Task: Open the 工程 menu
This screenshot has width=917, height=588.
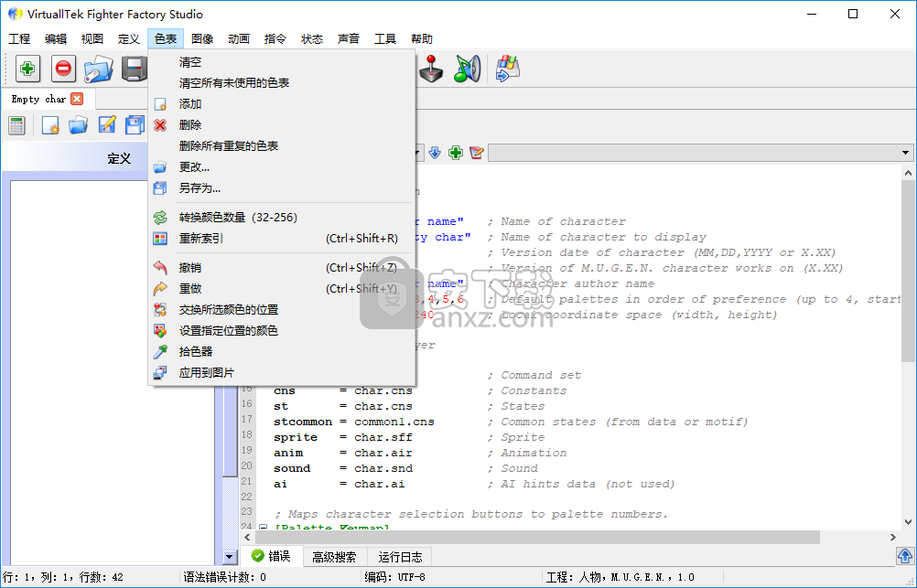Action: [19, 39]
